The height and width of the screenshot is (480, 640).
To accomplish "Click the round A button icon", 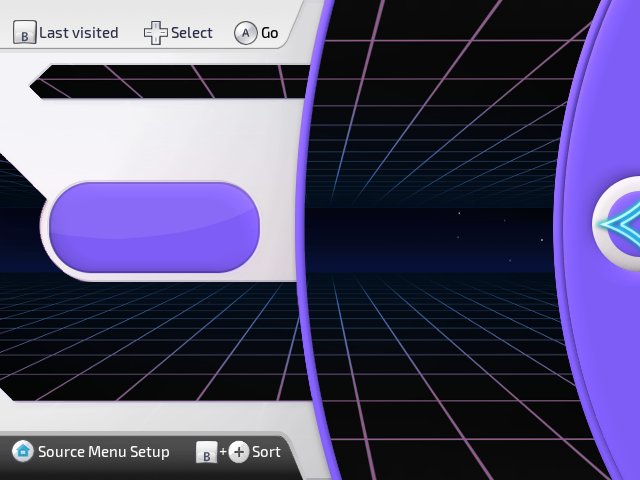I will click(x=246, y=33).
